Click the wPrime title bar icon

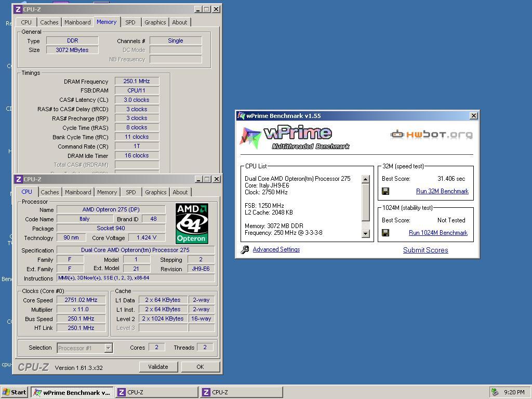(x=241, y=116)
